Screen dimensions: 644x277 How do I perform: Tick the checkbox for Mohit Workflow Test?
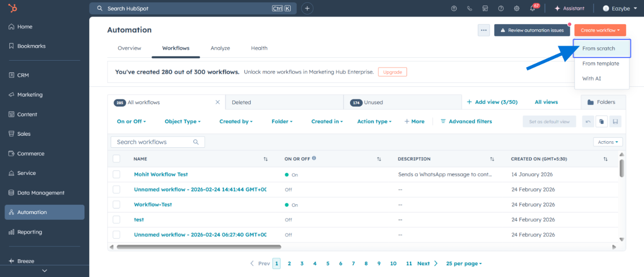[116, 174]
